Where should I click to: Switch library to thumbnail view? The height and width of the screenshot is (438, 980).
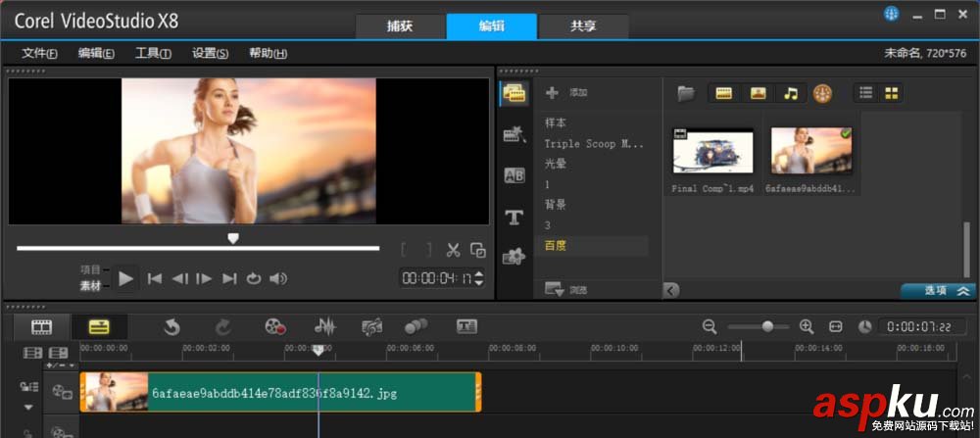(x=891, y=94)
